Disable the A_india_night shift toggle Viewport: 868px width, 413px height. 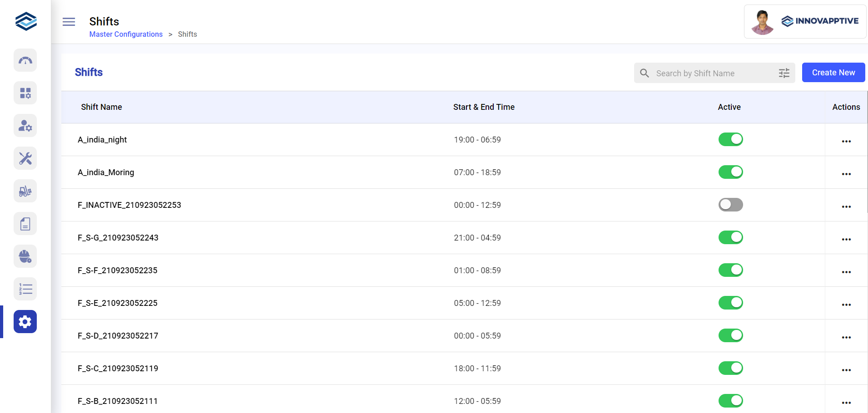coord(730,139)
